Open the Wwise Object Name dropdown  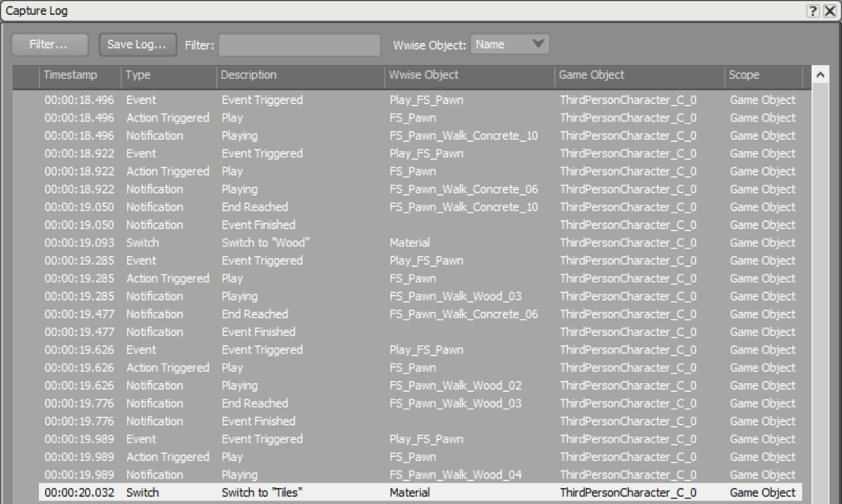click(509, 44)
